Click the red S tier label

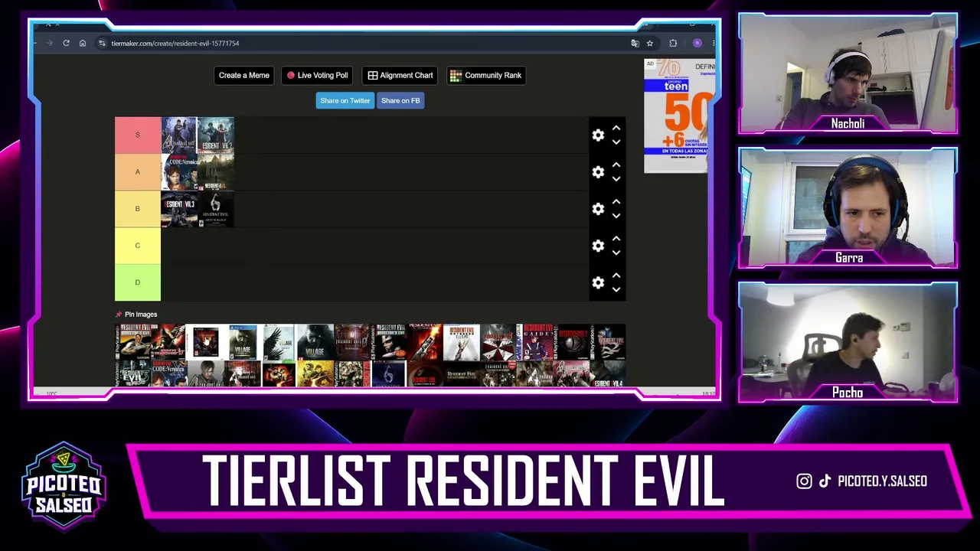[138, 135]
